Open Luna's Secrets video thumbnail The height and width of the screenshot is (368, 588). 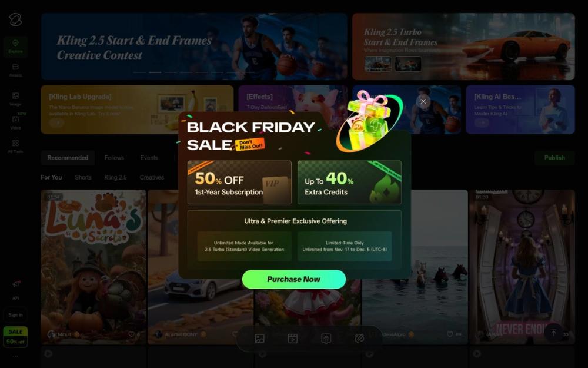93,267
